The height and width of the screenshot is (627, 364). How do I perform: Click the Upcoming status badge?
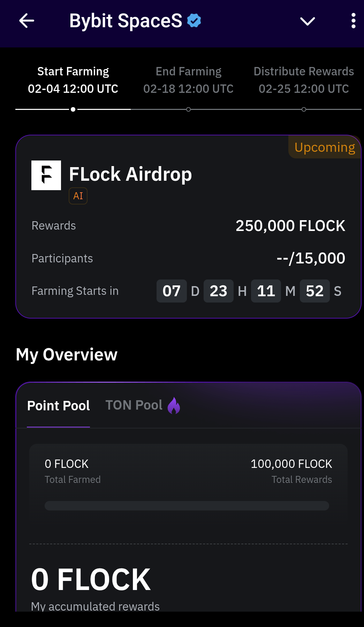click(x=325, y=147)
